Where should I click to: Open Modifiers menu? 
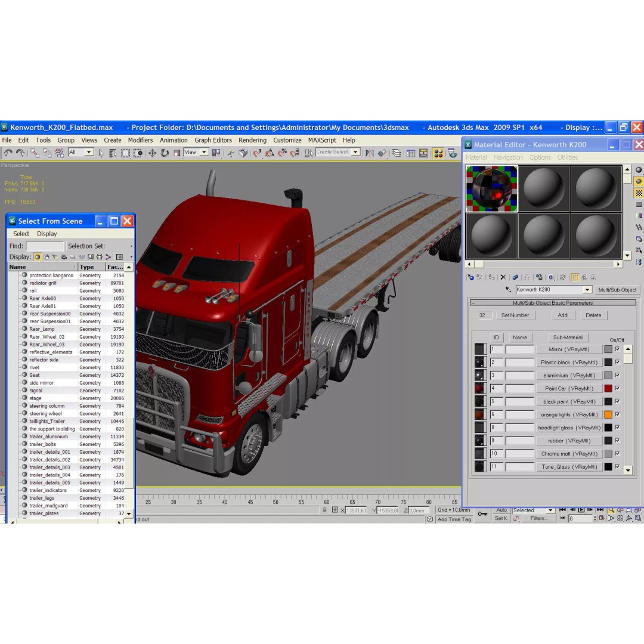coord(140,140)
